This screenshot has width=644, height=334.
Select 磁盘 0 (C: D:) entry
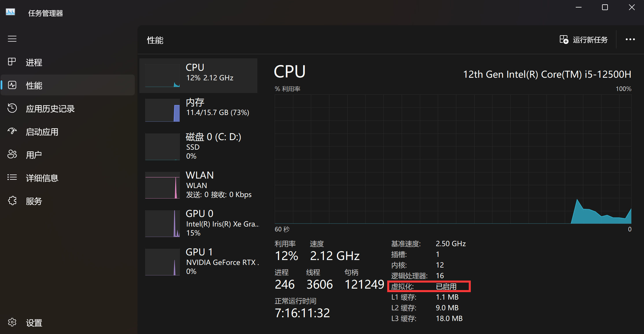pos(198,146)
